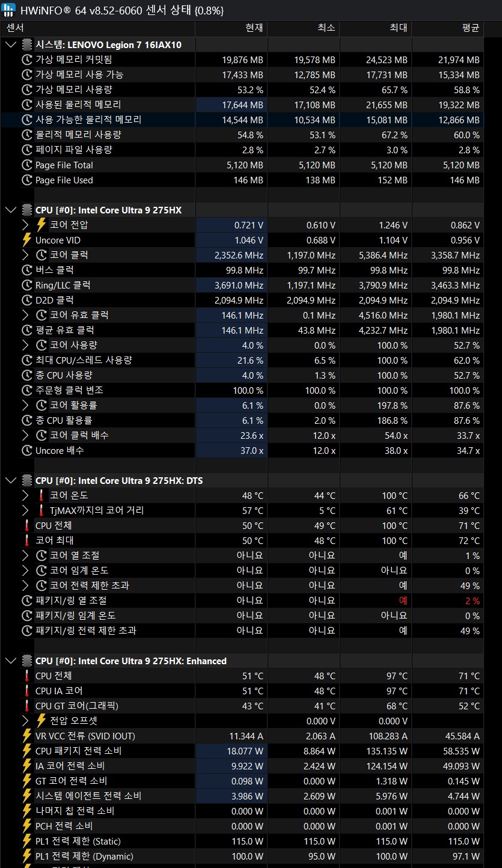Click the thermometer icon beside CPU GT 코어(그래픽)
The image size is (502, 868).
pos(26,706)
